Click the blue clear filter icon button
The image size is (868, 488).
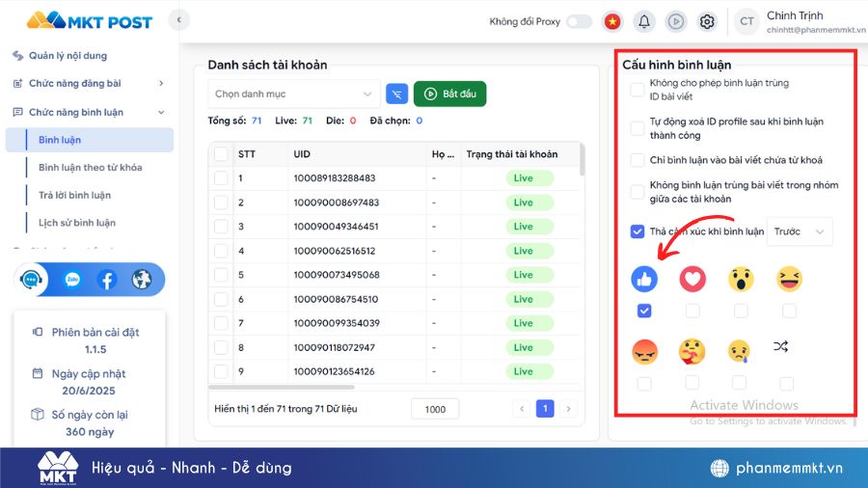(x=397, y=95)
